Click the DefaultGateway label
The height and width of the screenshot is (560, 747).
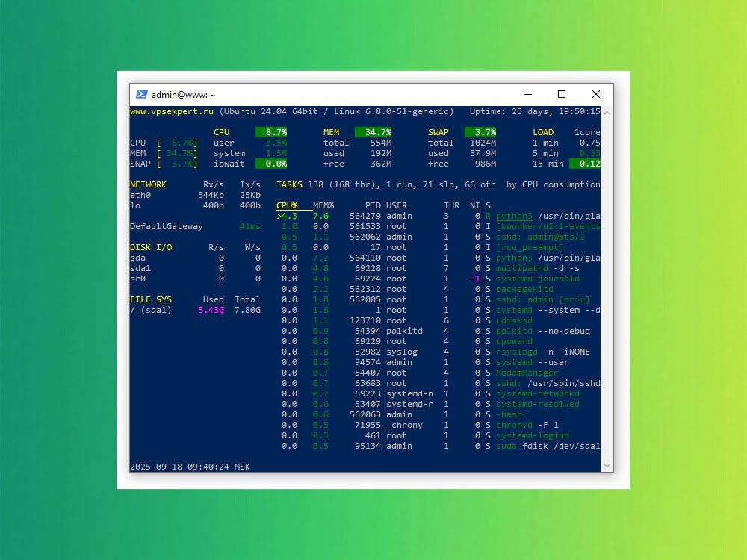[x=167, y=227]
